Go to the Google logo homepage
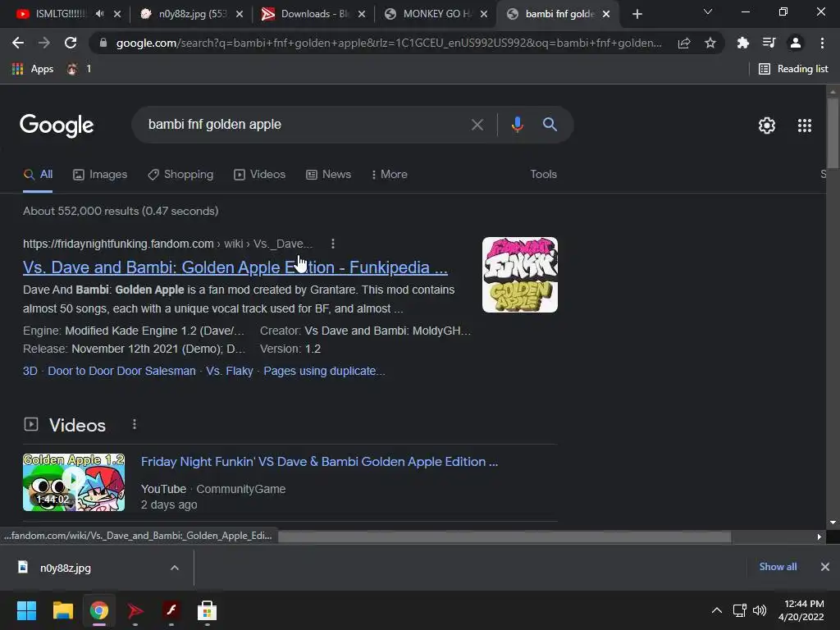The image size is (840, 630). pyautogui.click(x=57, y=126)
